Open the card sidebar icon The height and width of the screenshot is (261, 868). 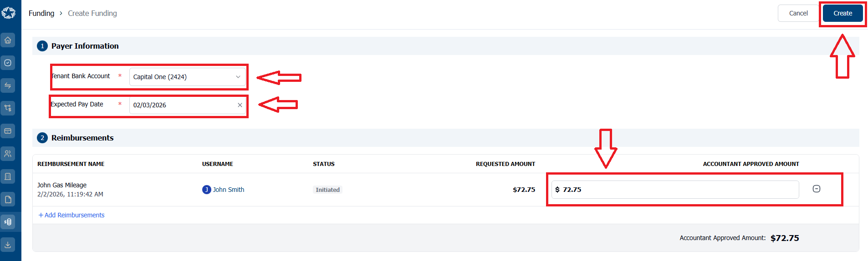(8, 131)
